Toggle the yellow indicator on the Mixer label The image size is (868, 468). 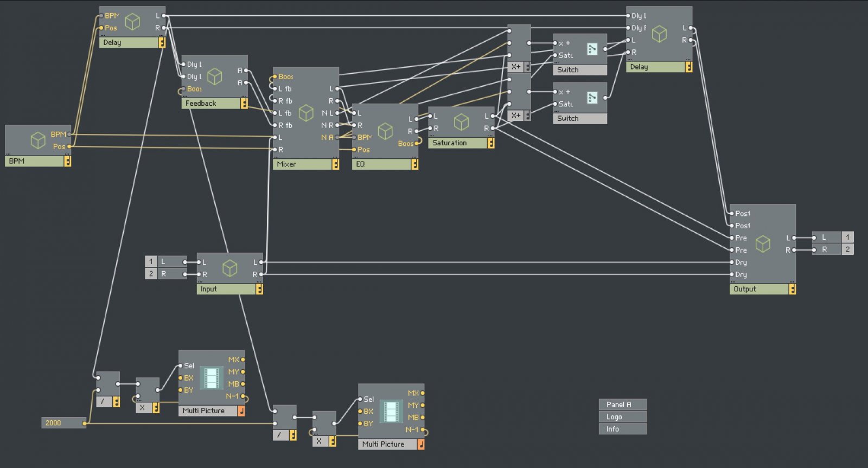pyautogui.click(x=335, y=164)
